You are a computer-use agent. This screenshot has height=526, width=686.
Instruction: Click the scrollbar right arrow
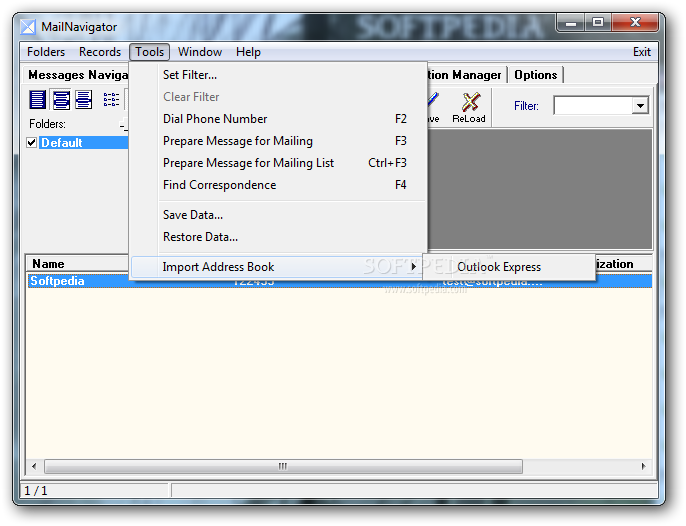(x=644, y=466)
